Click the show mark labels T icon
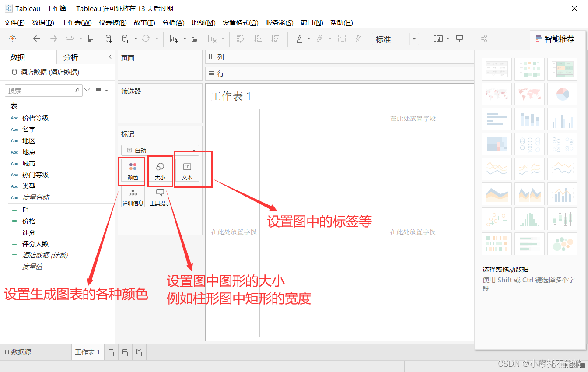 pyautogui.click(x=342, y=39)
